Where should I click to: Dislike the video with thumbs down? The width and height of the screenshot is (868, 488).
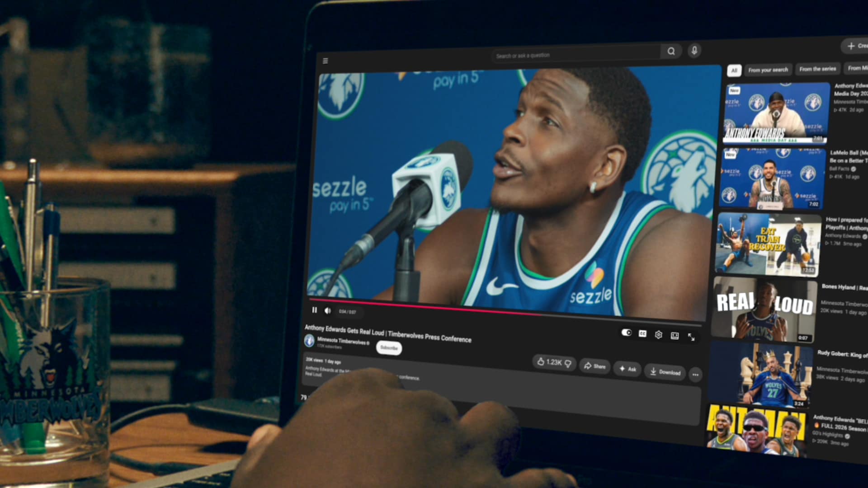[x=568, y=363]
